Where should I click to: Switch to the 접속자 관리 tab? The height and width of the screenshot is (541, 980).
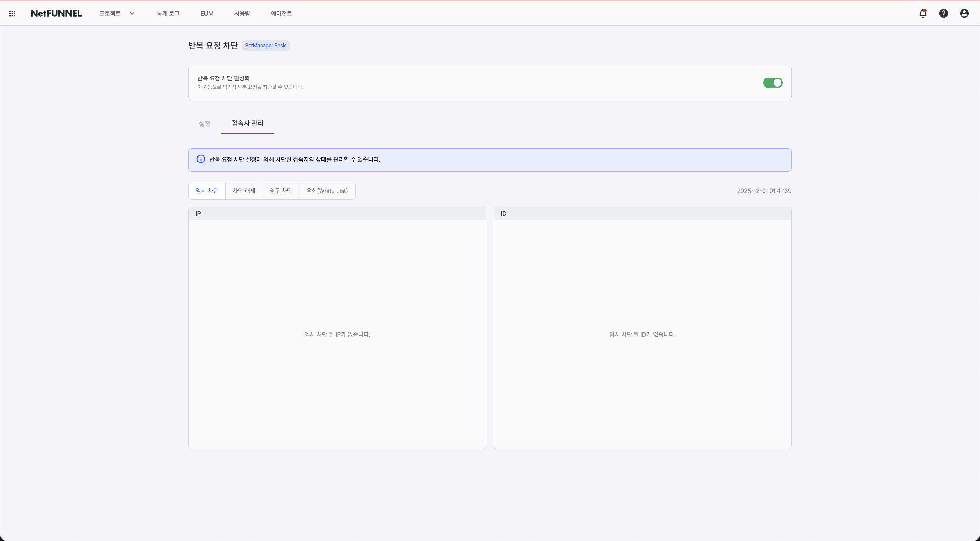click(x=248, y=123)
